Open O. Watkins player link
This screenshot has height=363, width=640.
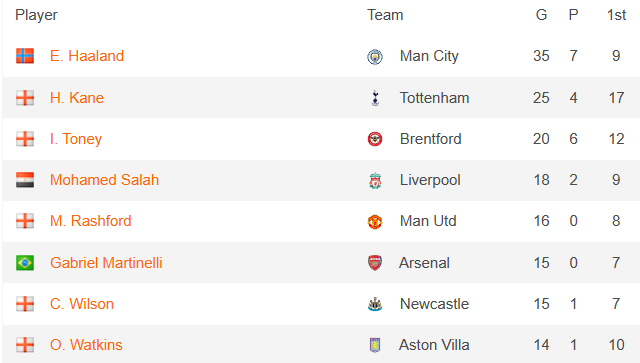point(86,345)
